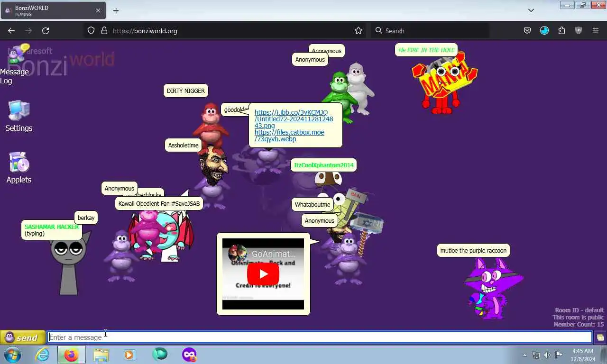607x364 pixels.
Task: Open Windows Explorer from the taskbar
Action: (x=101, y=355)
